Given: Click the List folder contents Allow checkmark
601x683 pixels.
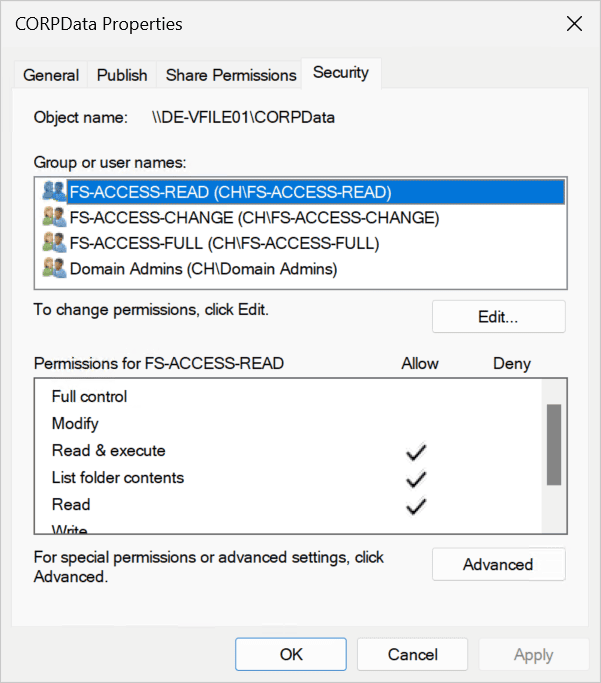Looking at the screenshot, I should [x=417, y=480].
